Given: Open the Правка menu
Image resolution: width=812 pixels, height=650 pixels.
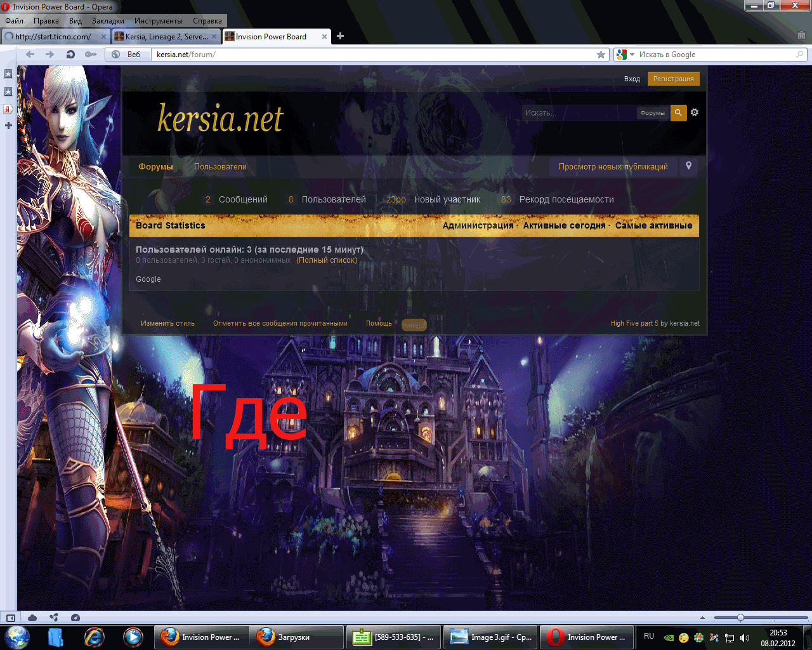Looking at the screenshot, I should point(46,21).
